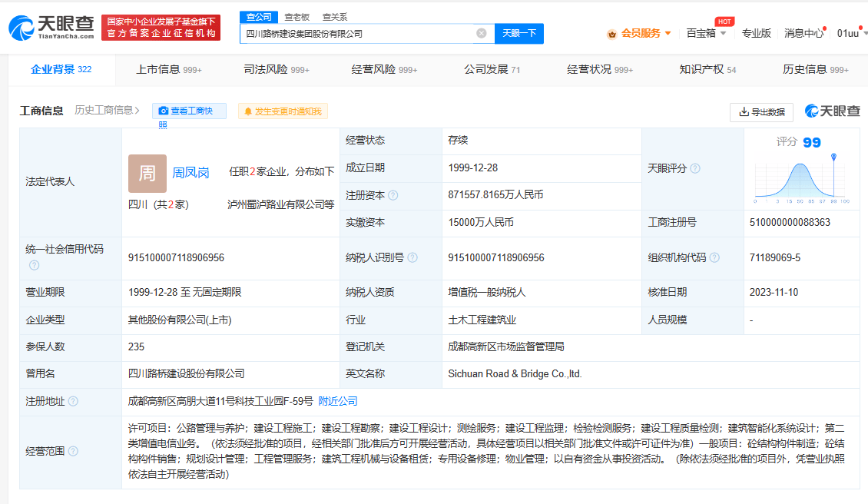
Task: Click the 工商信息 section heading
Action: (41, 111)
